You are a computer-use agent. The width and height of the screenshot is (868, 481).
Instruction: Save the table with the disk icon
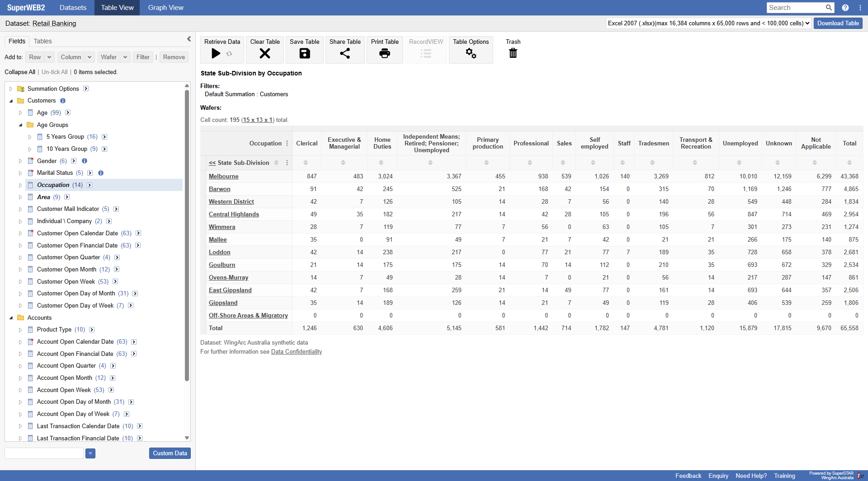pos(304,53)
